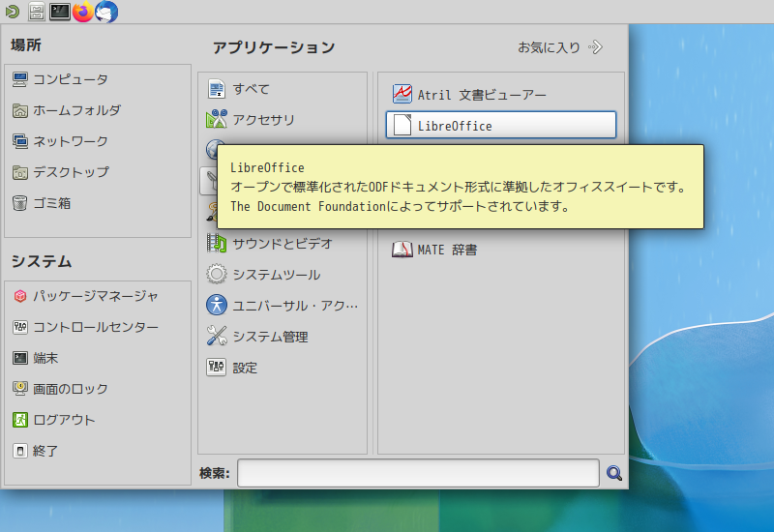Click the パッケージマネージャ text label
Screen dimensions: 774x532
[x=96, y=296]
